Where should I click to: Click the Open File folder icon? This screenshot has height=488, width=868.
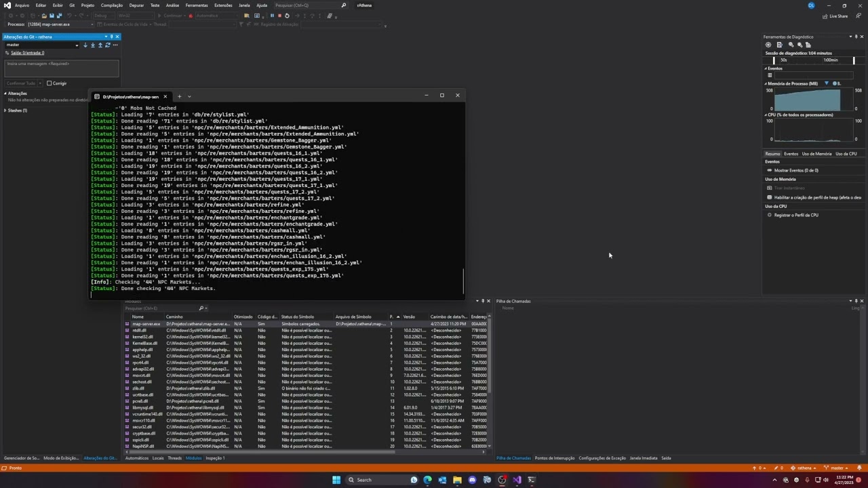click(44, 16)
